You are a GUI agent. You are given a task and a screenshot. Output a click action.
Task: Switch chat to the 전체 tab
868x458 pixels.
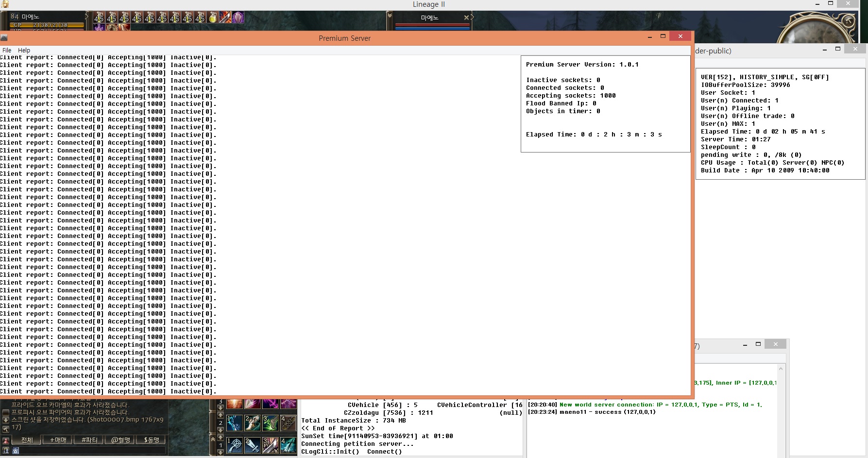[x=27, y=440]
